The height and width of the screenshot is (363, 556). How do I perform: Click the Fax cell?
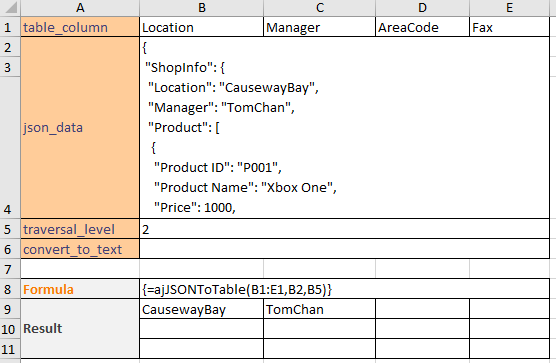510,27
